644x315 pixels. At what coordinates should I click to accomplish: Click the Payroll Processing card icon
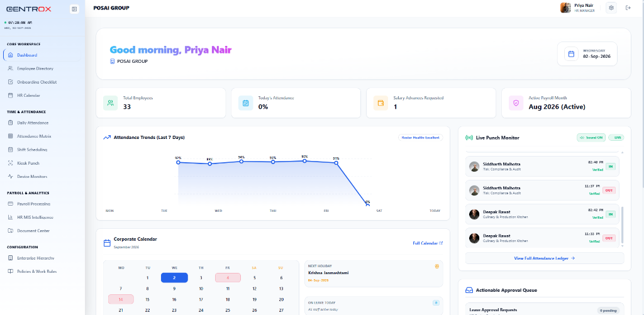point(11,204)
